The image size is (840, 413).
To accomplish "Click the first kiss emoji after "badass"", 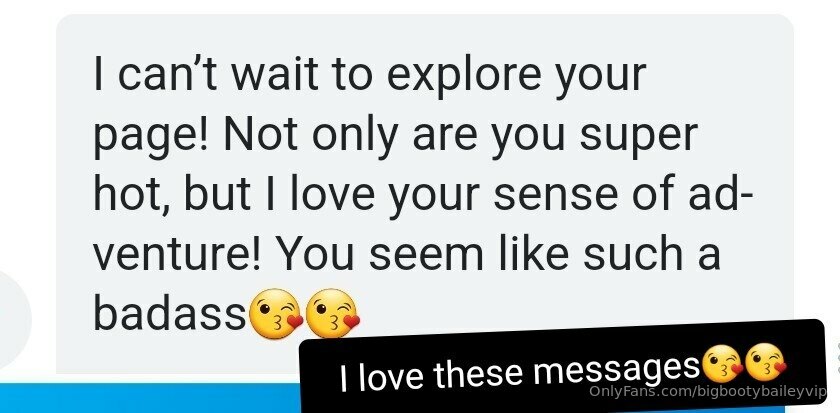I will click(276, 313).
